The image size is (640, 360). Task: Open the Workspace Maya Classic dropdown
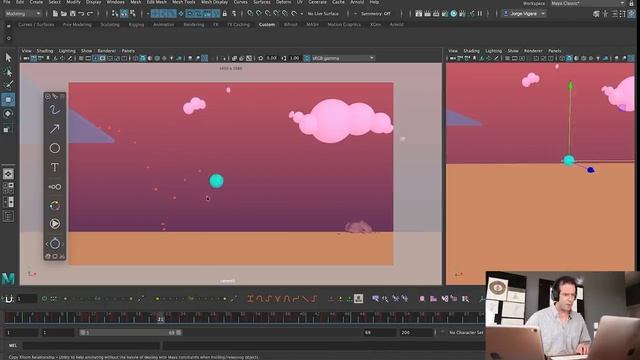point(587,3)
